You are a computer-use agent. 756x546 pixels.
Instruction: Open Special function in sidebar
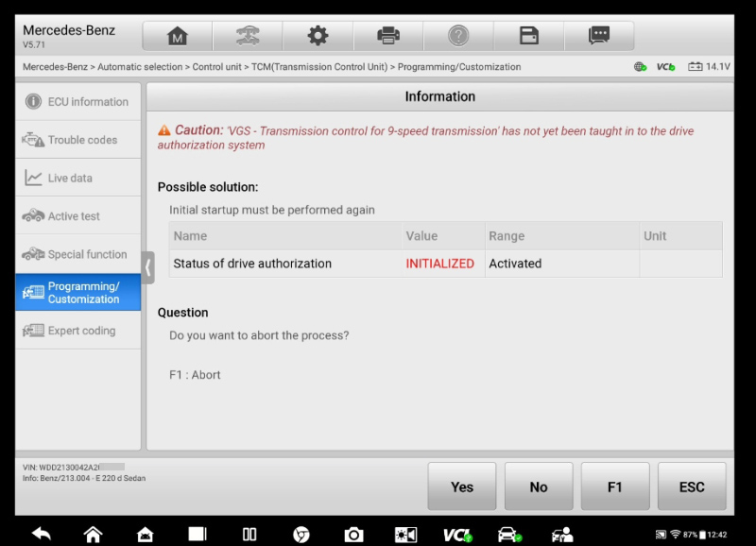pyautogui.click(x=78, y=254)
